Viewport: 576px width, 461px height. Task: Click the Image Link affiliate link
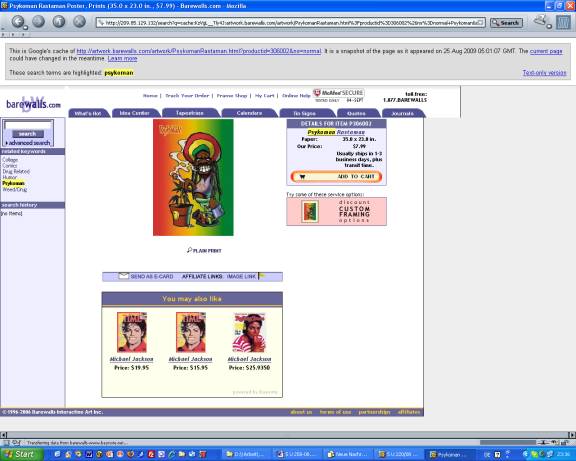pos(241,276)
